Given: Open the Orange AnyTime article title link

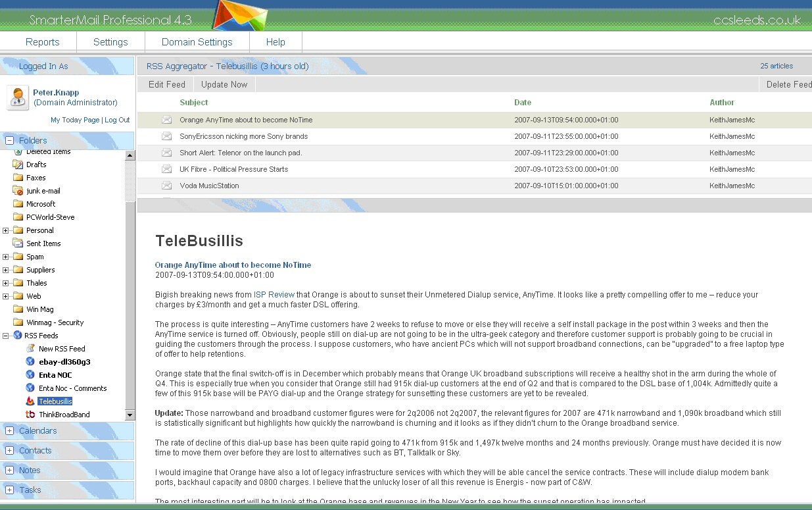Looking at the screenshot, I should pyautogui.click(x=233, y=265).
